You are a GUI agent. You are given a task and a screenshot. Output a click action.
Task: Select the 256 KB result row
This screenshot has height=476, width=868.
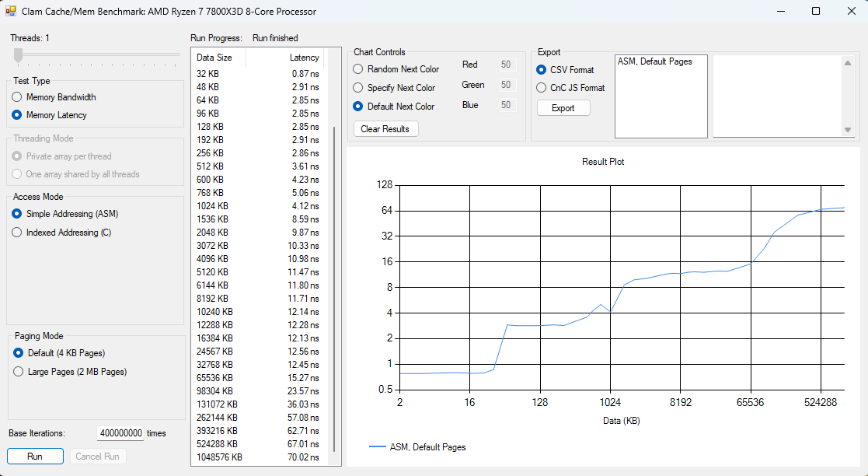click(260, 153)
